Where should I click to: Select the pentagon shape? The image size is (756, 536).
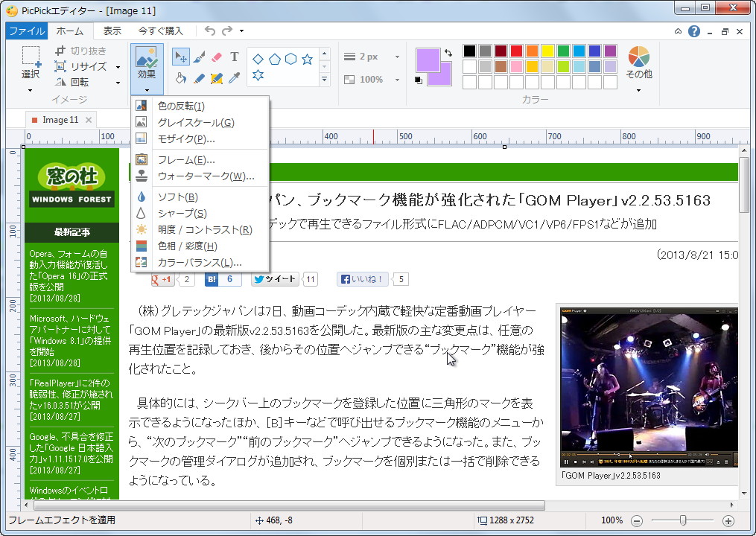coord(274,59)
